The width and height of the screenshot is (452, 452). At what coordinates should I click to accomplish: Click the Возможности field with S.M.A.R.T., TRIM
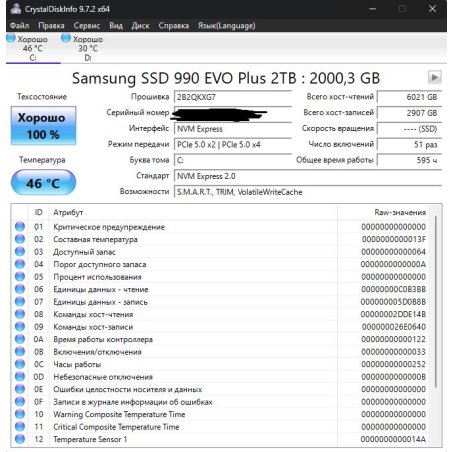tap(308, 192)
